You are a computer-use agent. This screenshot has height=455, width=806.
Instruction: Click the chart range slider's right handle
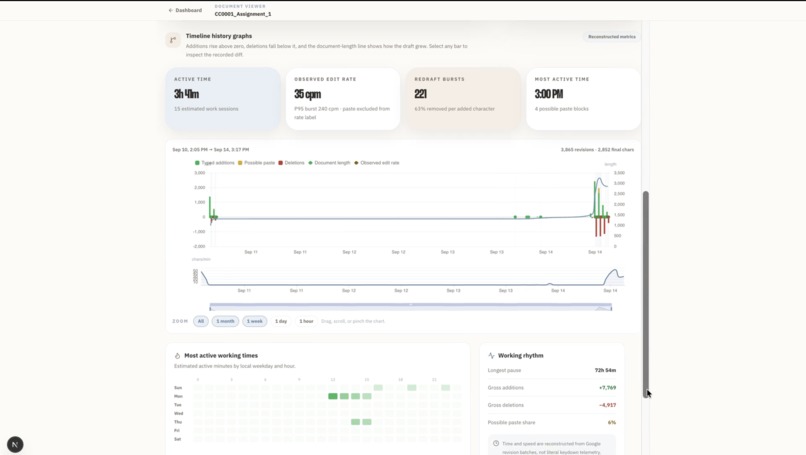pos(611,307)
